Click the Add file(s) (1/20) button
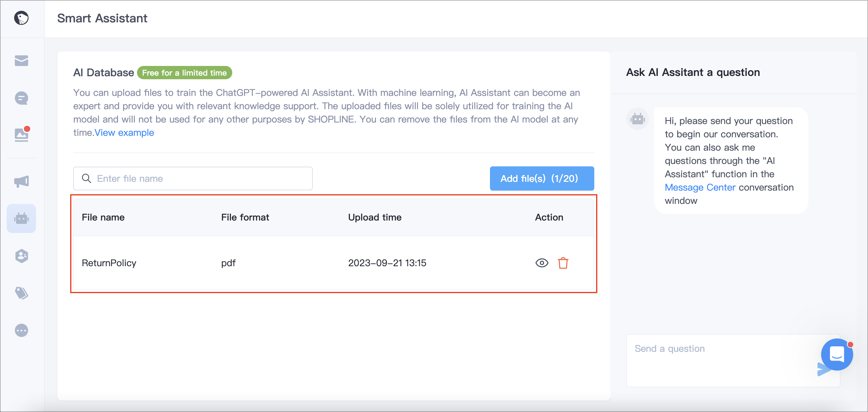 (x=541, y=178)
